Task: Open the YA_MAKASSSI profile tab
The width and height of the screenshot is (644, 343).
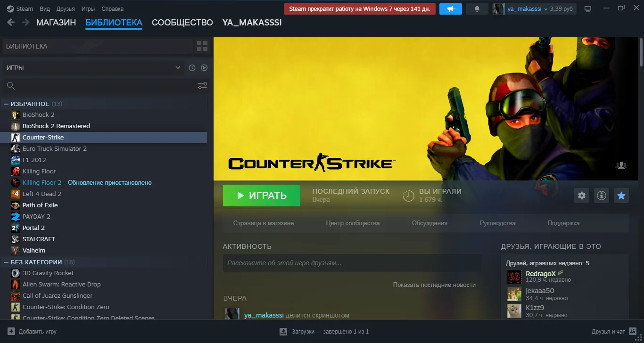Action: click(x=252, y=23)
